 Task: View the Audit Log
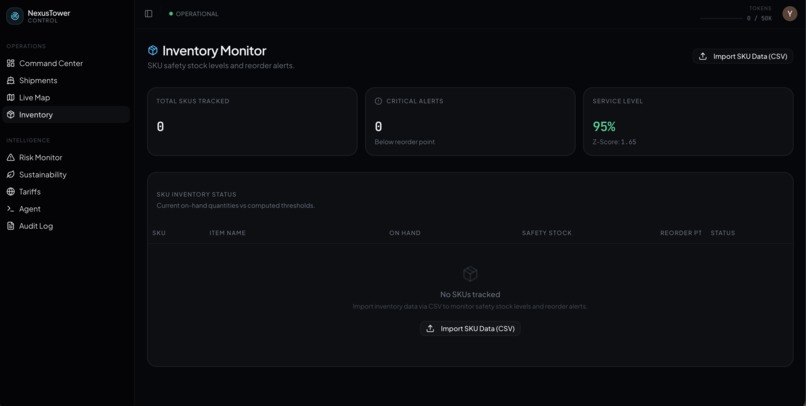[66, 226]
